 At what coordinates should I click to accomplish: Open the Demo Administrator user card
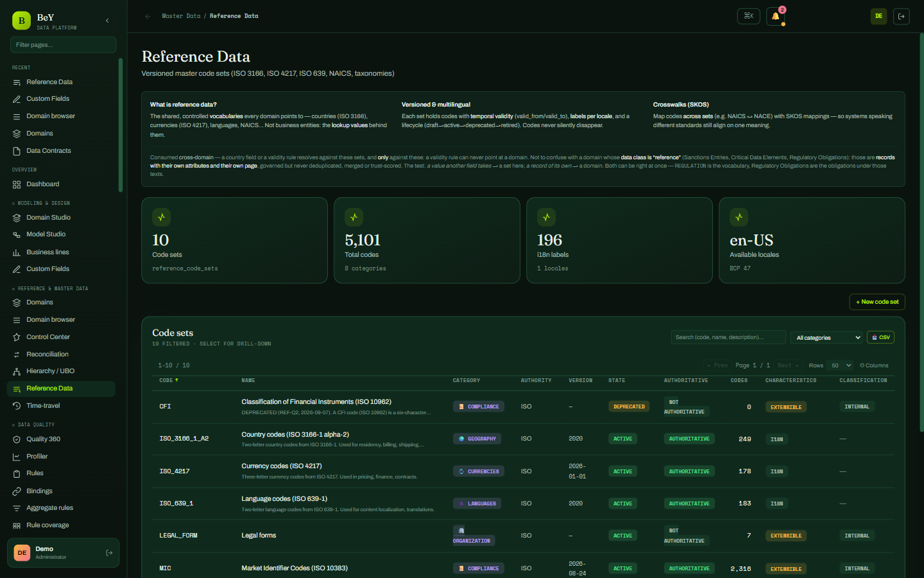click(63, 553)
